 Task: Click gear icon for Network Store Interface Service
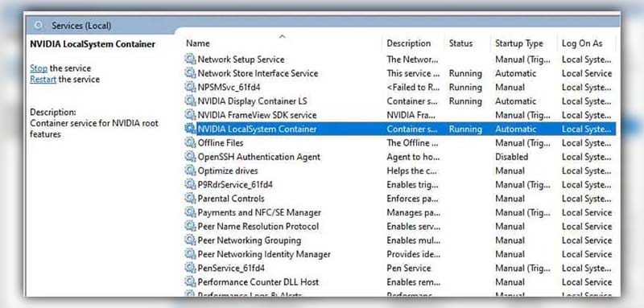click(x=190, y=73)
